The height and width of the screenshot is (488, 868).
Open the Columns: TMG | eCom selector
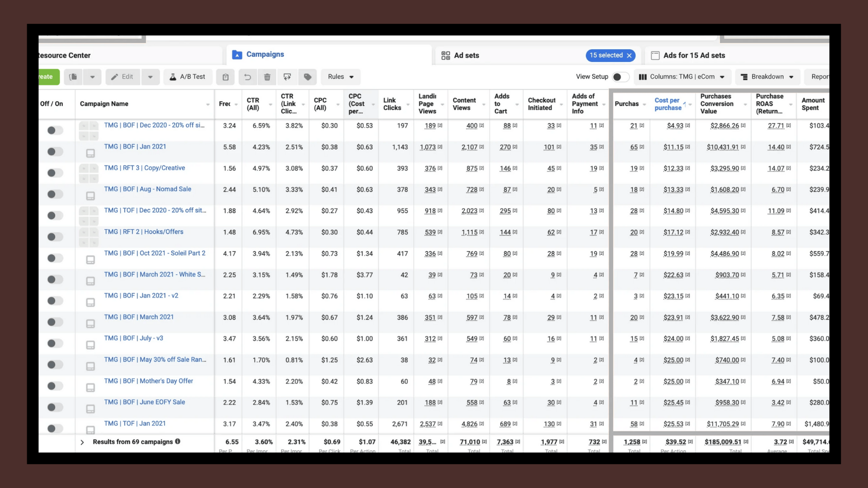[682, 77]
